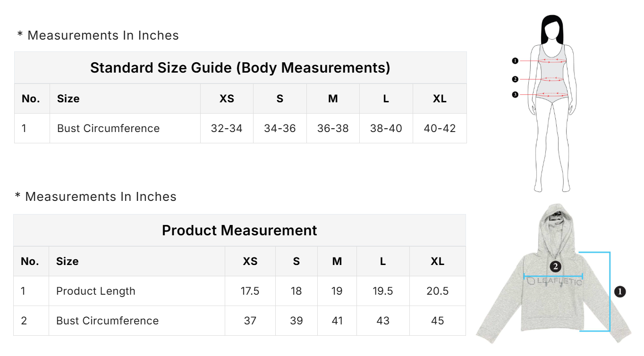This screenshot has width=644, height=356.
Task: Click bust marker 2 on the hoodie
Action: (x=555, y=267)
